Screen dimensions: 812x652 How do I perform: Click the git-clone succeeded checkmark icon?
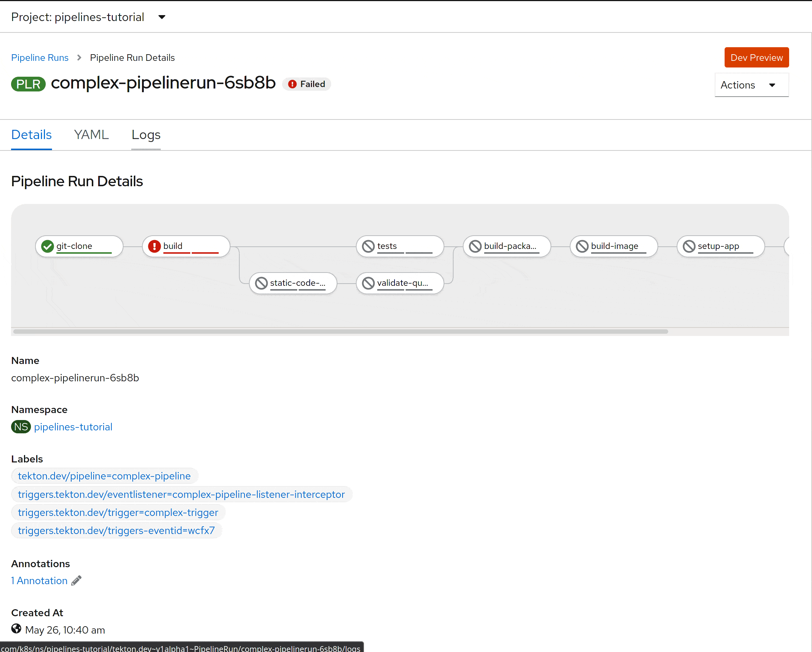(48, 246)
